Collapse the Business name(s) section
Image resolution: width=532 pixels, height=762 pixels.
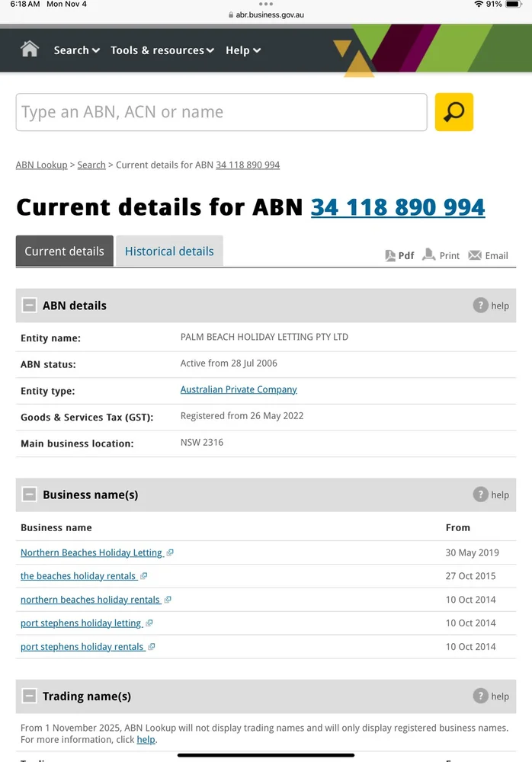(x=29, y=495)
